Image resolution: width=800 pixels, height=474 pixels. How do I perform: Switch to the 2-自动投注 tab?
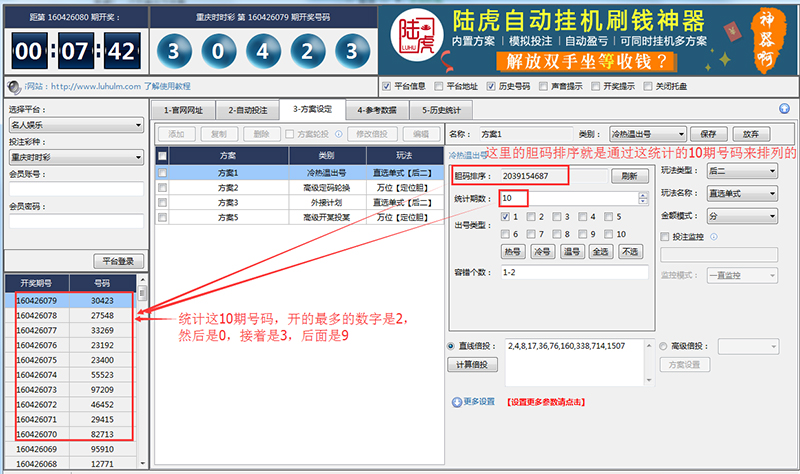click(245, 110)
